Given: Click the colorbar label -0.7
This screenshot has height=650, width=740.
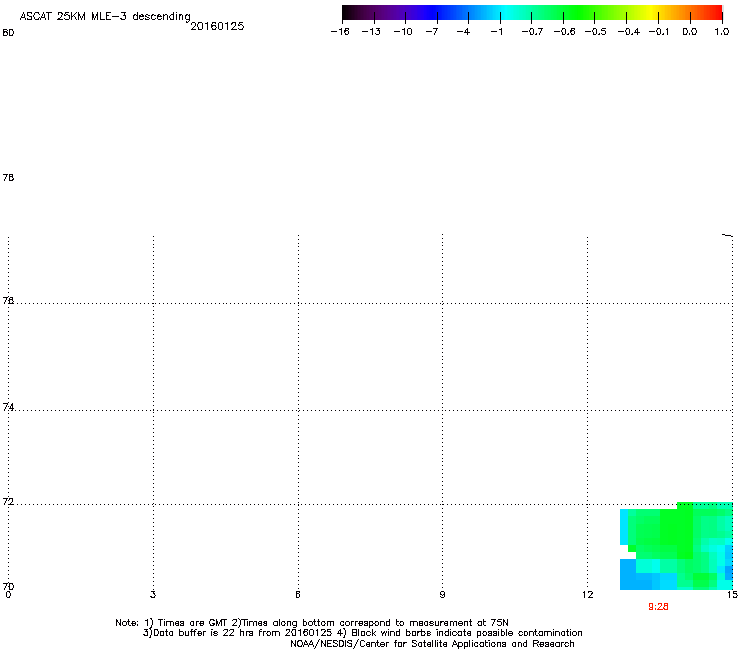Looking at the screenshot, I should coord(532,32).
